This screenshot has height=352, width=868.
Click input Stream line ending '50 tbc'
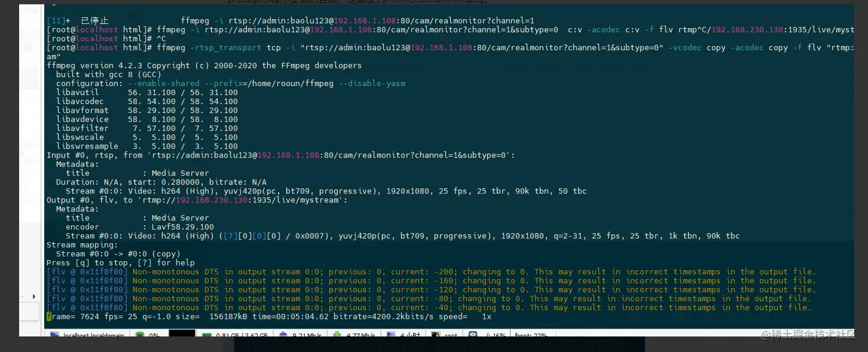pyautogui.click(x=326, y=191)
